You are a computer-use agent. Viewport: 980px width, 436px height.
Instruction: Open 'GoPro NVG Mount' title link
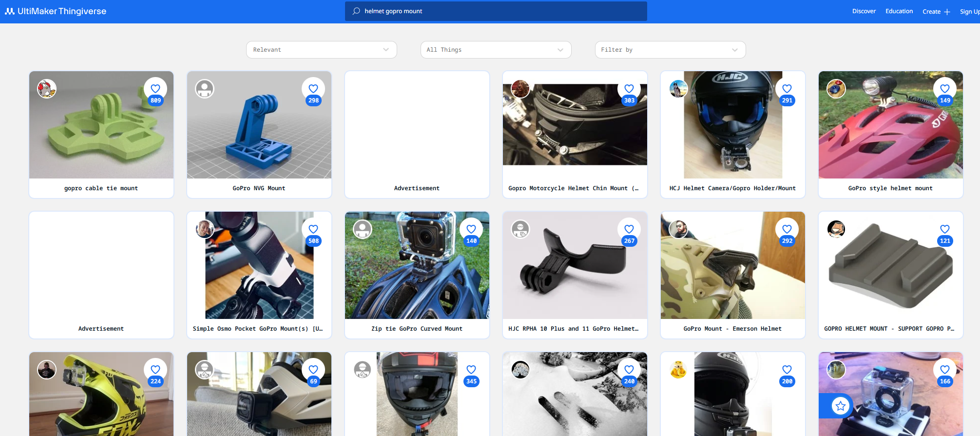pyautogui.click(x=259, y=188)
